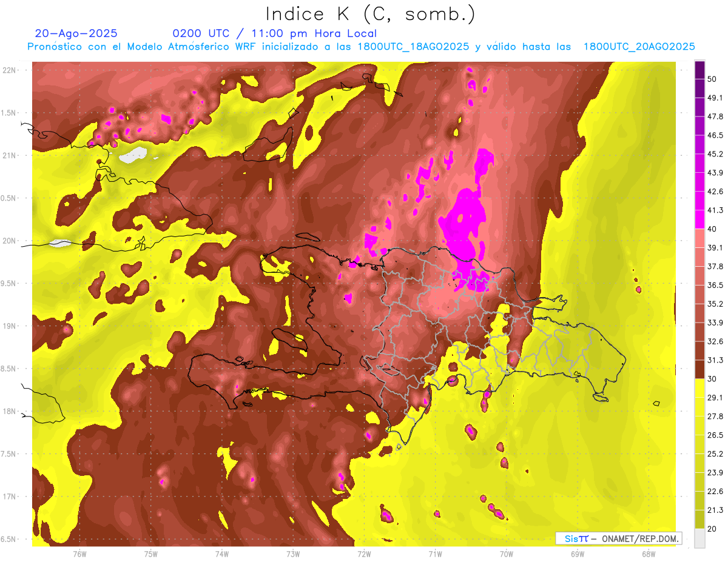This screenshot has height=562, width=728.
Task: Click the '20N' latitude label
Action: [x=10, y=241]
